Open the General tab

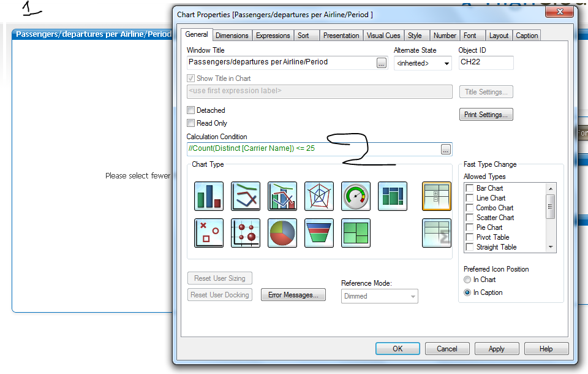tap(197, 34)
